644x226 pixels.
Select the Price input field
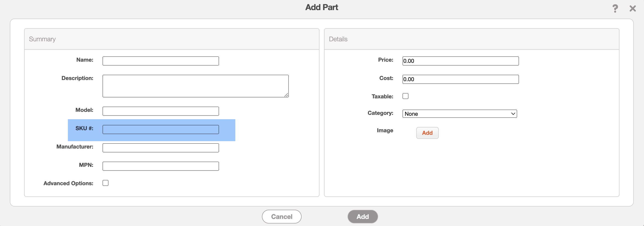click(460, 61)
